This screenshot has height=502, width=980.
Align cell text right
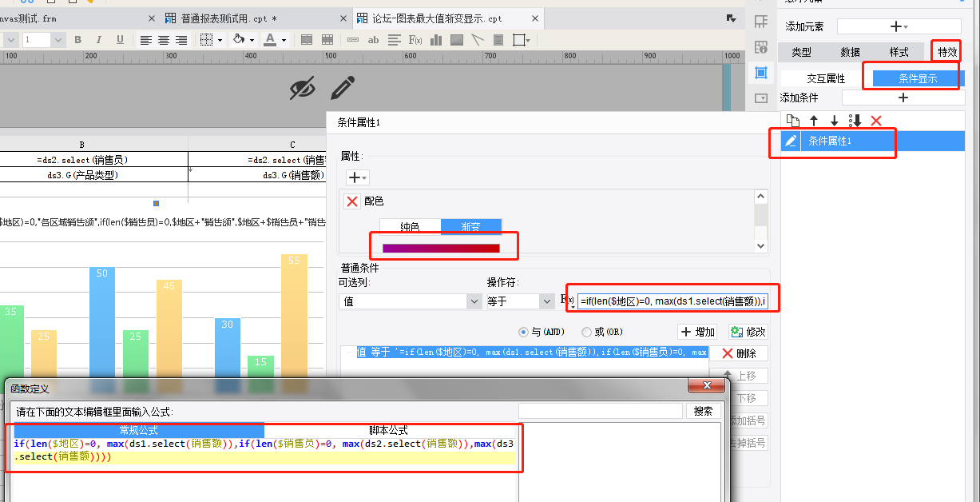[x=181, y=40]
